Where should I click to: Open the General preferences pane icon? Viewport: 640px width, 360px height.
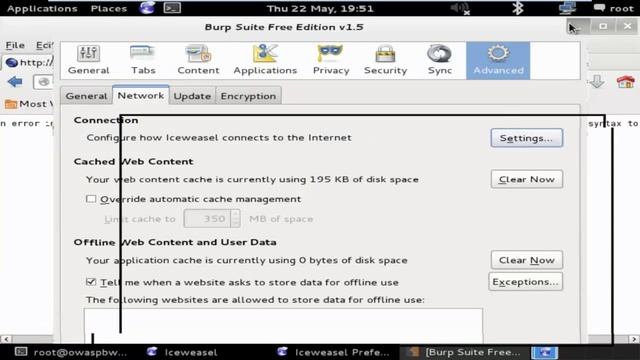88,60
